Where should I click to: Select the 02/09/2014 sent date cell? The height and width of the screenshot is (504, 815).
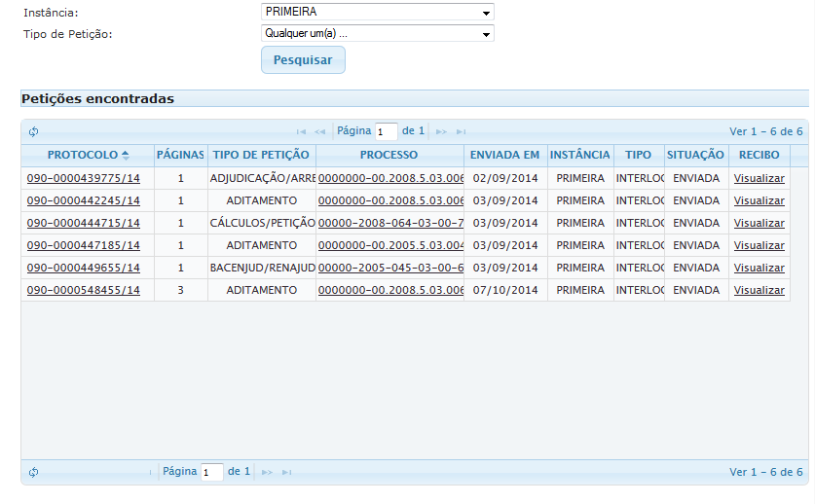coord(505,178)
